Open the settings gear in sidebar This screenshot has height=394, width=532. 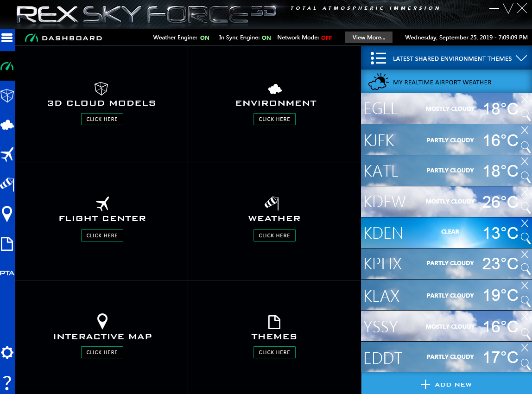(x=7, y=353)
